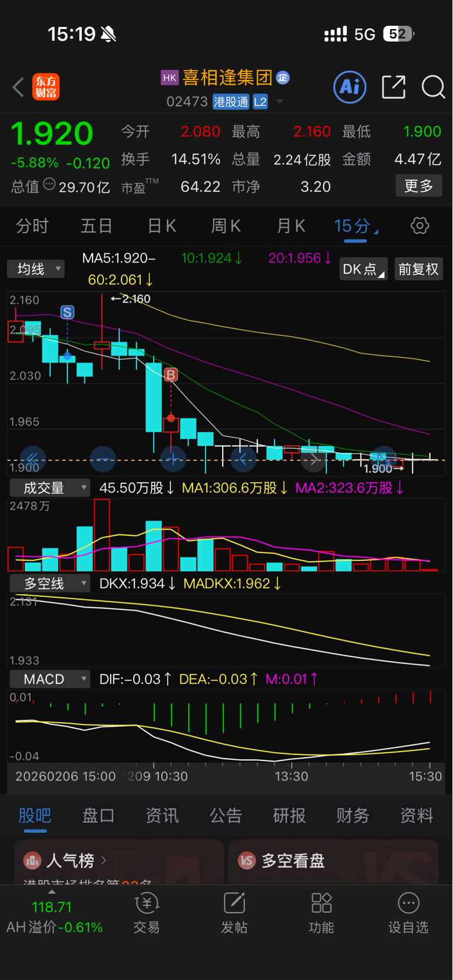Open the search magnifier icon
Viewport: 453px width, 980px height.
[434, 87]
